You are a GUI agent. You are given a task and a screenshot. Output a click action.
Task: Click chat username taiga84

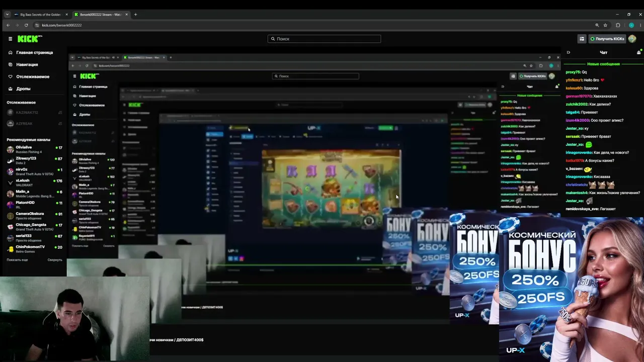click(x=573, y=112)
